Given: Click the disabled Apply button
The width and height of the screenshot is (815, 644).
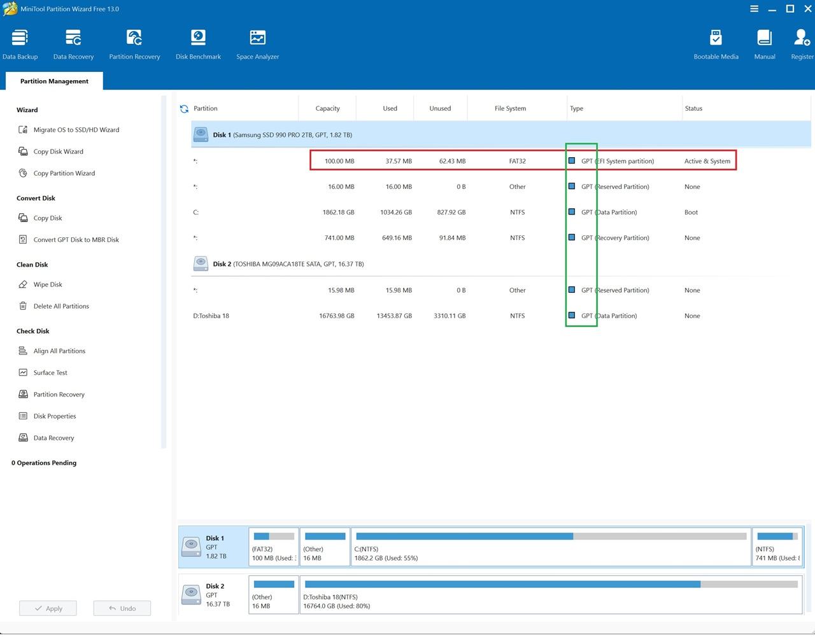Looking at the screenshot, I should [x=48, y=608].
